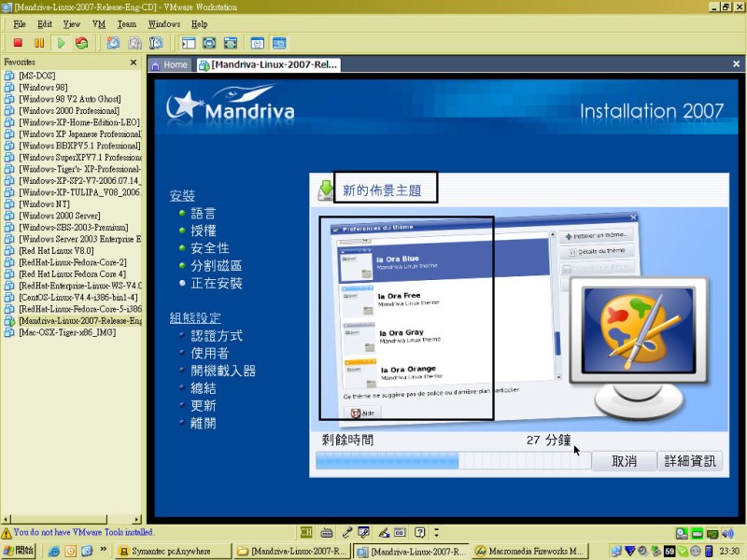This screenshot has height=560, width=747.
Task: Open the View menu
Action: coord(72,24)
